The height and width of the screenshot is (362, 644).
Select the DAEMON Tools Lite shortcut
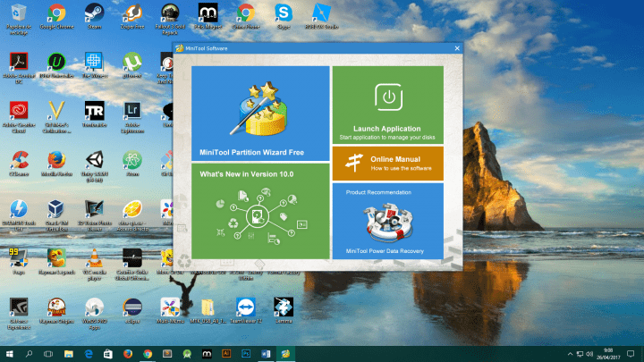coord(19,215)
